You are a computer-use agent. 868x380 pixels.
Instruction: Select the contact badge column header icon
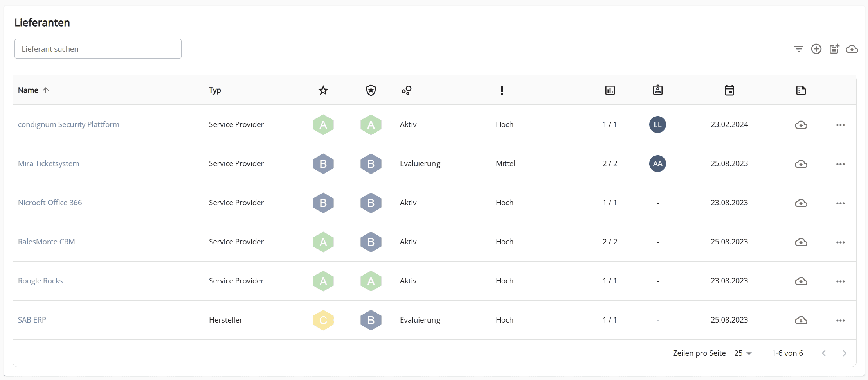pos(657,90)
